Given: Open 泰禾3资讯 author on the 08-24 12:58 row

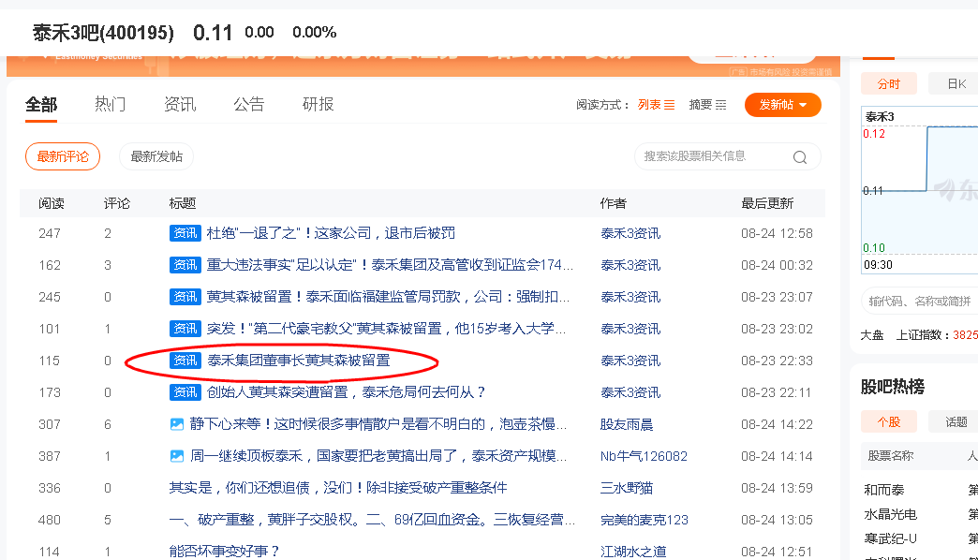Looking at the screenshot, I should 630,233.
